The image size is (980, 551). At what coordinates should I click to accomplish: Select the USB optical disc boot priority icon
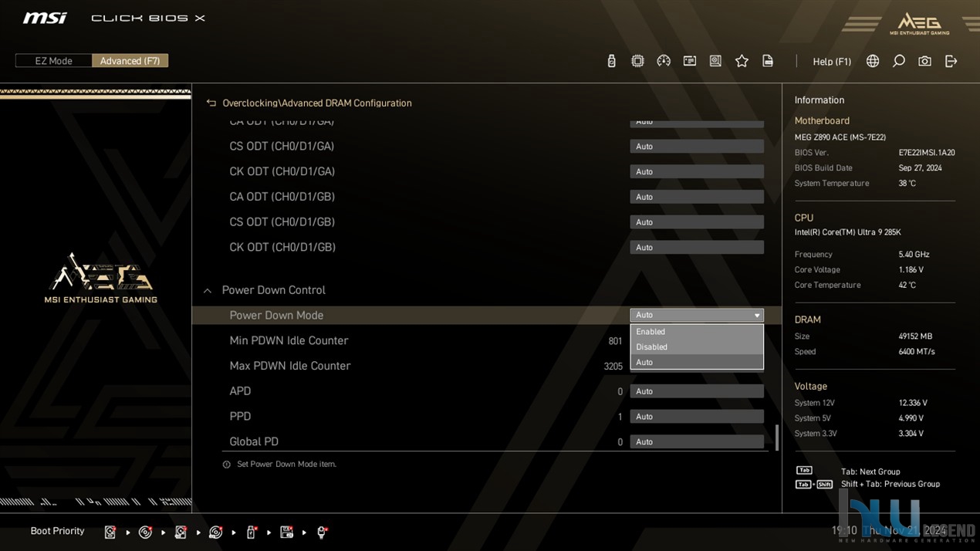[216, 532]
